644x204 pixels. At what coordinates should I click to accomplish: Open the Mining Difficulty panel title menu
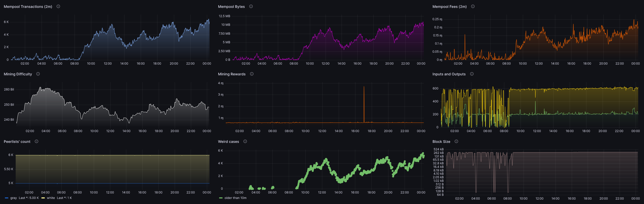pyautogui.click(x=18, y=74)
